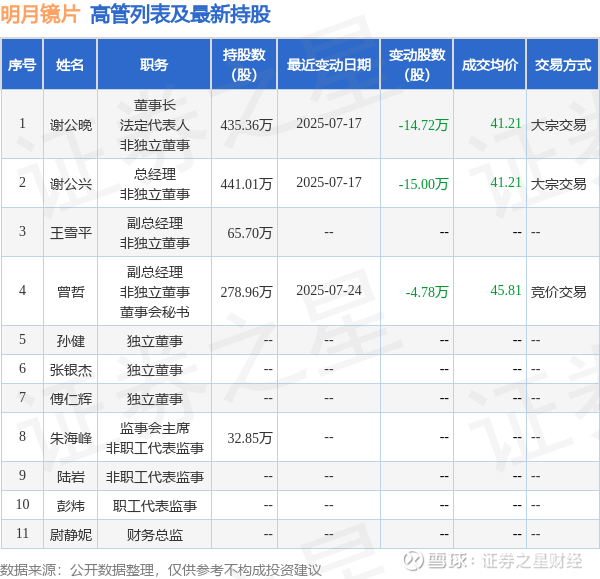
Task: Click 总经理 in 谢公兴 row
Action: (155, 174)
